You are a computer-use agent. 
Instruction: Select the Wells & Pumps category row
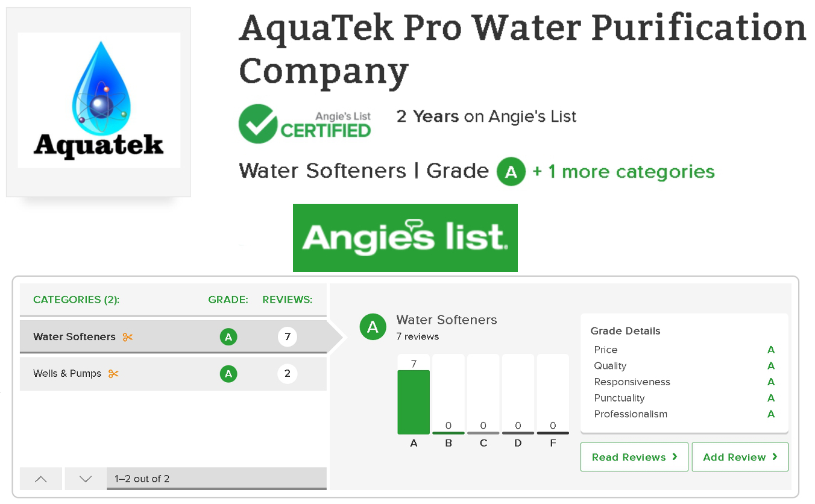173,374
